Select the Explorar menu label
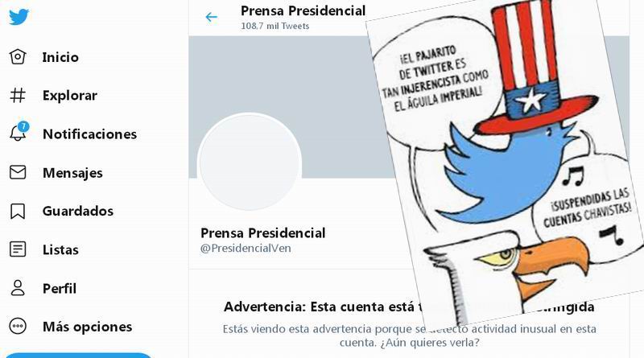This screenshot has height=358, width=644. coord(70,96)
